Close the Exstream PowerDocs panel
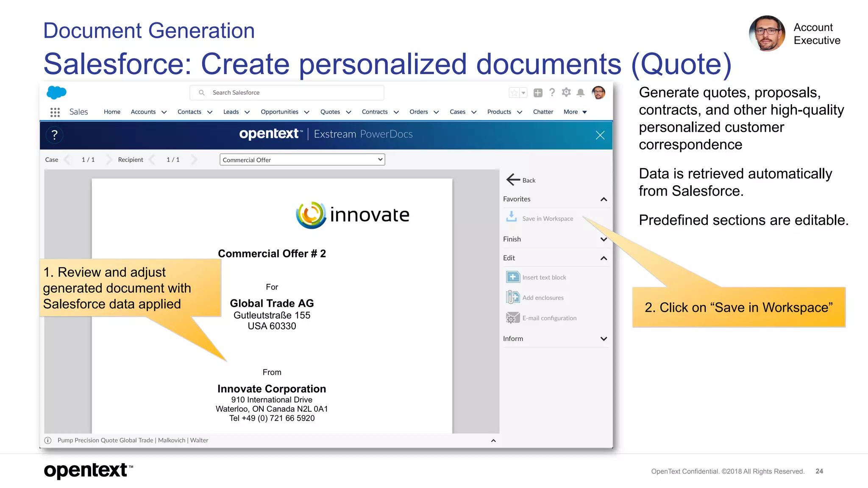 click(600, 135)
